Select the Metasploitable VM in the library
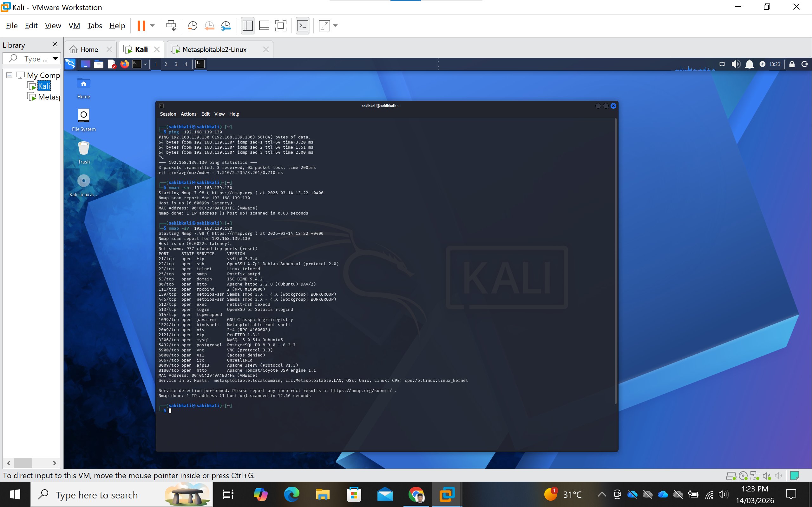 49,97
